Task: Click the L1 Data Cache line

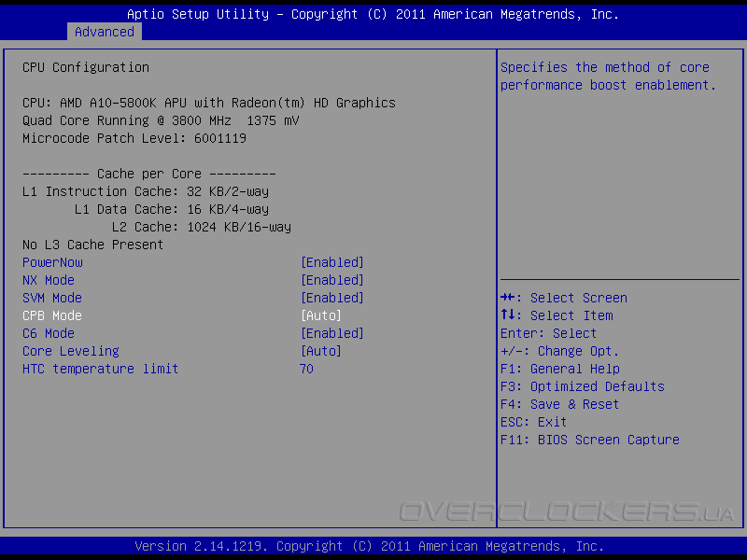Action: point(172,209)
